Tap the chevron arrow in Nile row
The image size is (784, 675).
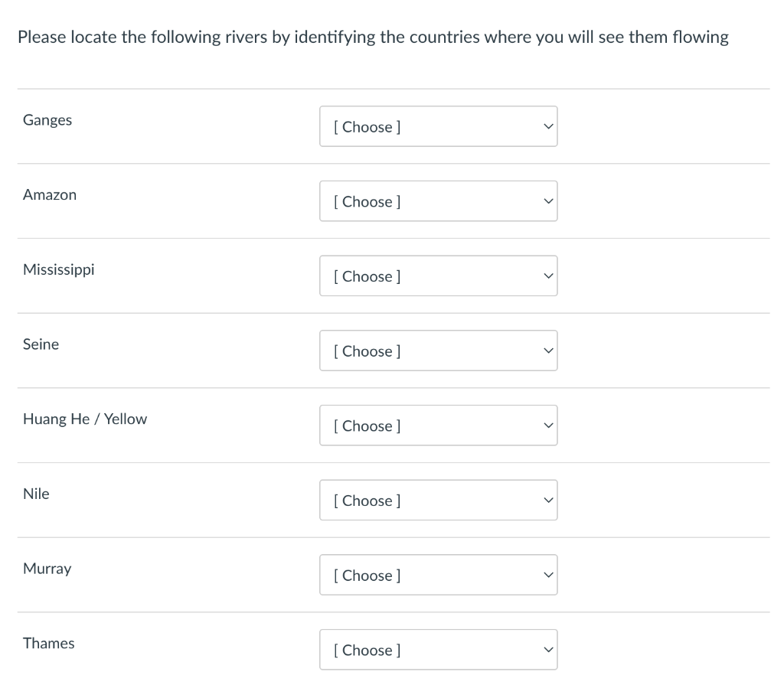pos(547,501)
